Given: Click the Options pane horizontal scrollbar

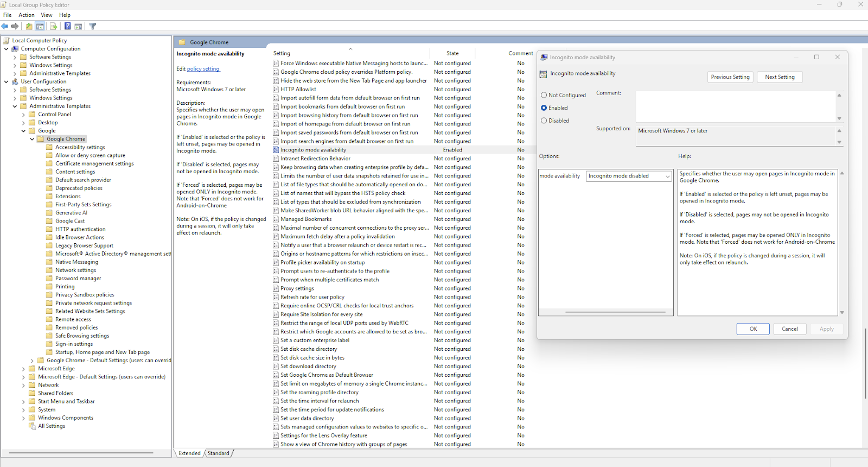Looking at the screenshot, I should (615, 312).
